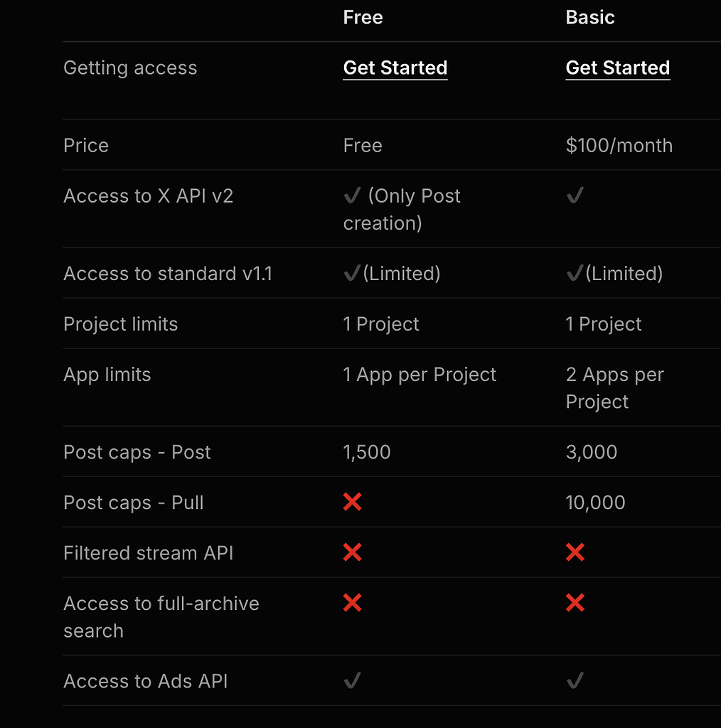Image resolution: width=721 pixels, height=728 pixels.
Task: Click the Price row label
Action: (x=85, y=145)
